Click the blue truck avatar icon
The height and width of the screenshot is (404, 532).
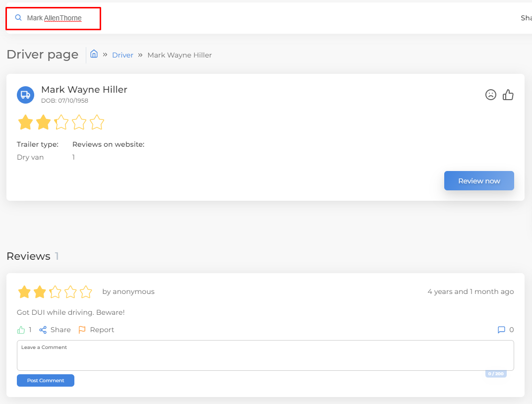[x=25, y=95]
